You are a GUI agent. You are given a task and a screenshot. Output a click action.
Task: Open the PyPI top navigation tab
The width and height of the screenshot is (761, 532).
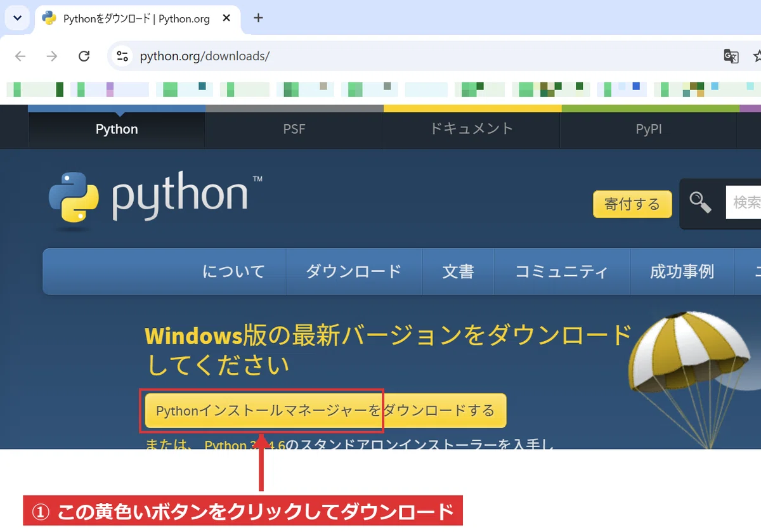point(649,129)
